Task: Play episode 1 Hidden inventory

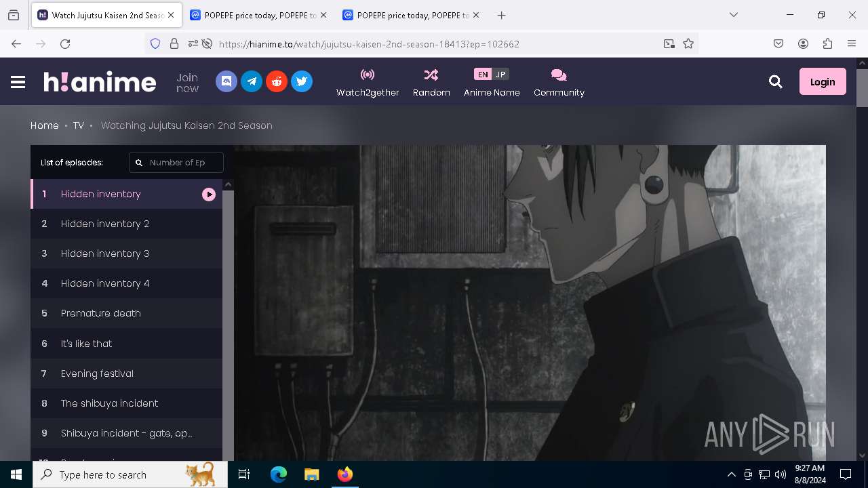Action: 126,194
